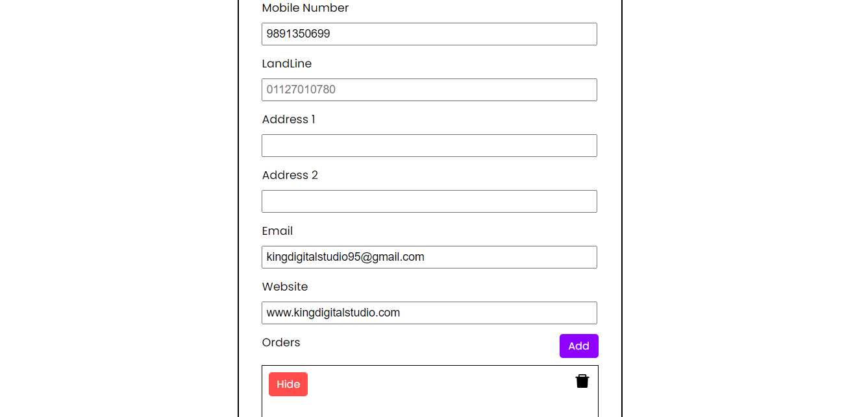Delete the order using trash icon

[x=582, y=381]
